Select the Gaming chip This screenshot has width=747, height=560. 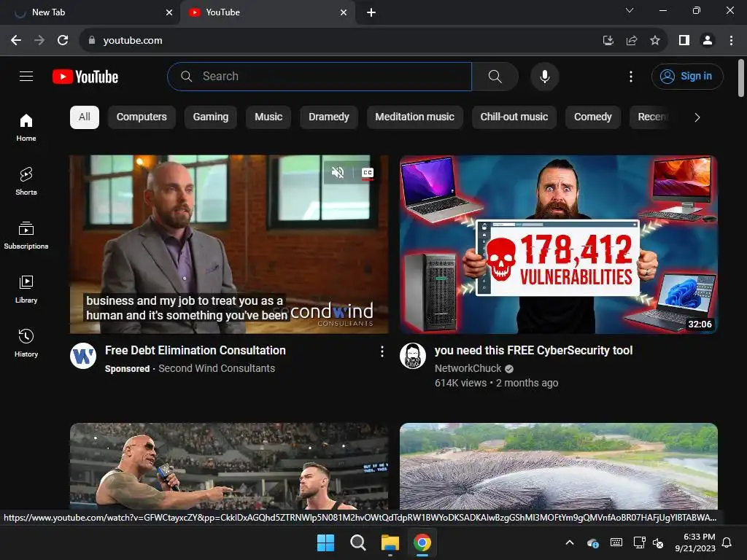[x=211, y=117]
